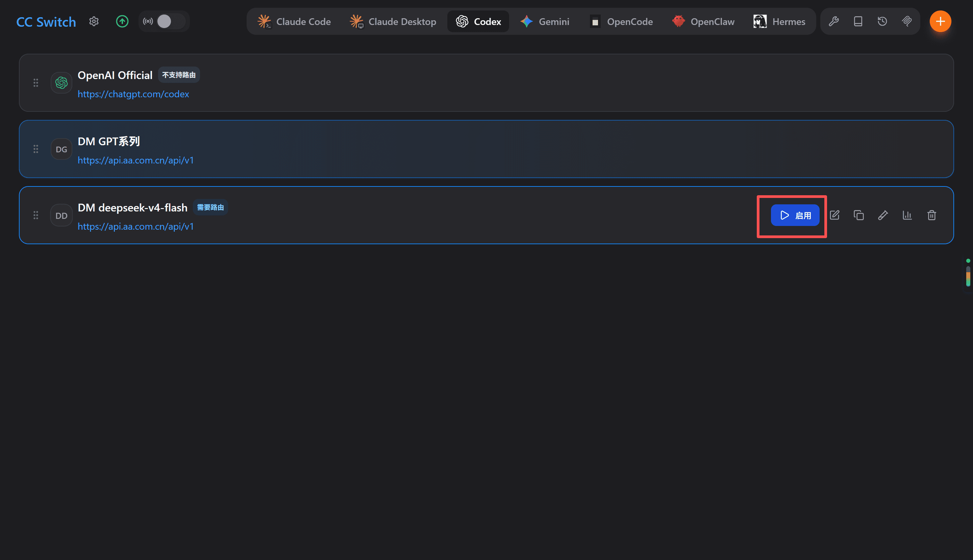Open the https://chatgpt.com/codex link
Viewport: 973px width, 560px height.
click(x=133, y=94)
